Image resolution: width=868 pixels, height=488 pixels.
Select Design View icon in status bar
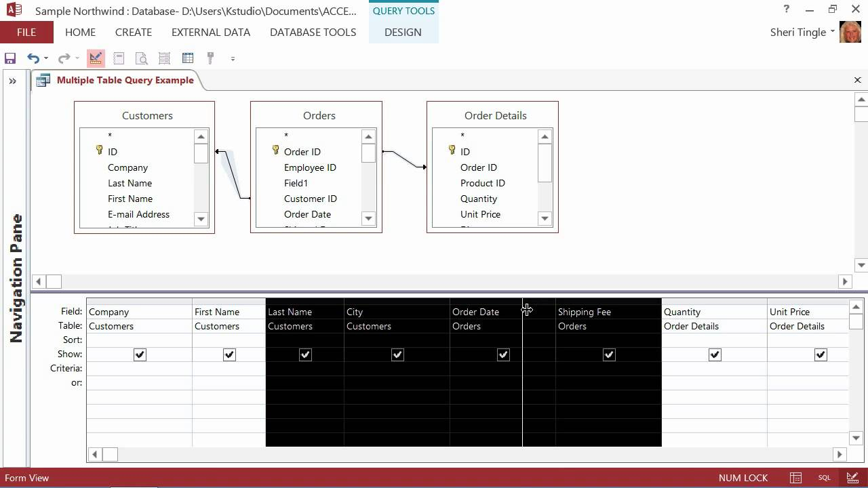coord(852,478)
